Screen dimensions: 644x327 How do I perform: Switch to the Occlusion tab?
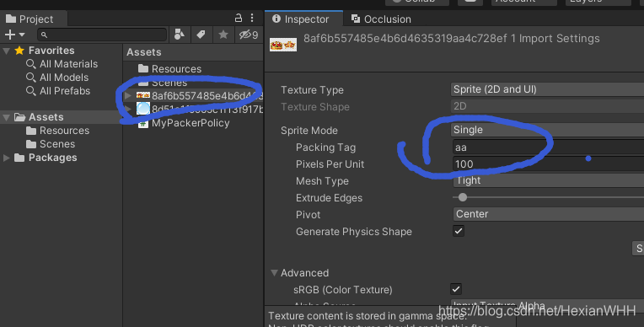(381, 19)
